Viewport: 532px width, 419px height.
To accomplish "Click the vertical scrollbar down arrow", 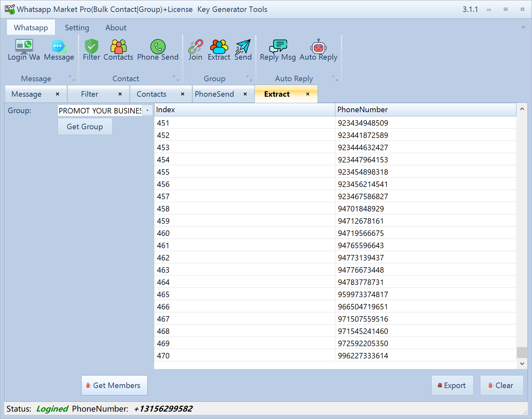I will pyautogui.click(x=522, y=364).
